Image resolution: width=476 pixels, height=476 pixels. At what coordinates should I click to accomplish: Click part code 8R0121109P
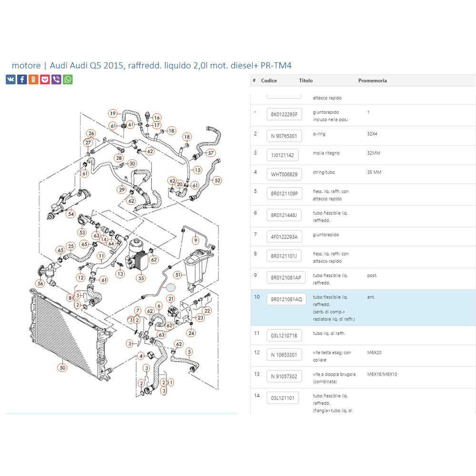[x=285, y=193]
